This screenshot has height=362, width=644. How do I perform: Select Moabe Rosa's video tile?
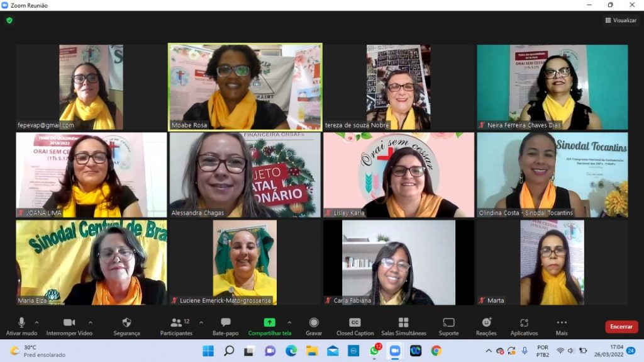pyautogui.click(x=245, y=87)
